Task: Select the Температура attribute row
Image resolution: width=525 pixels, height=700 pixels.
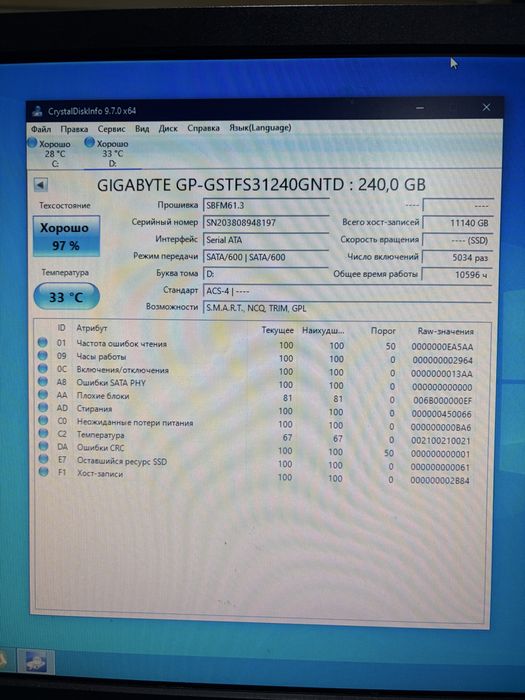Action: point(257,437)
